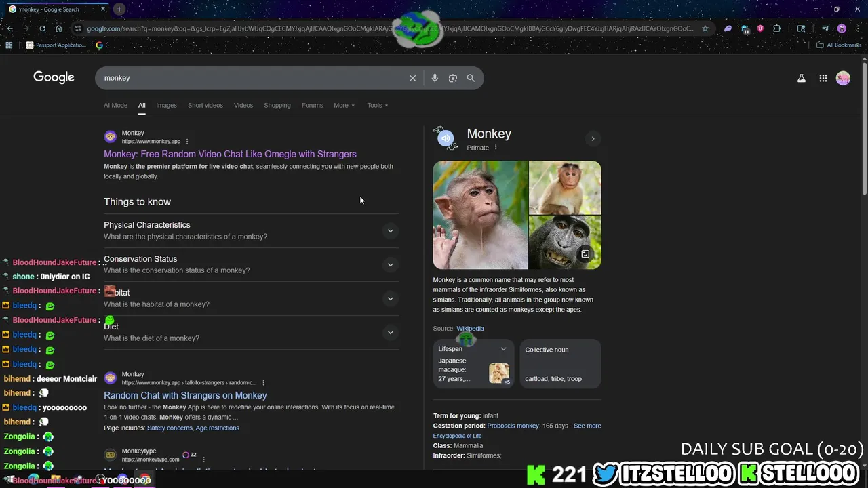Screen dimensions: 868x488
Task: Follow the Proboscis monkey link
Action: coord(513,426)
